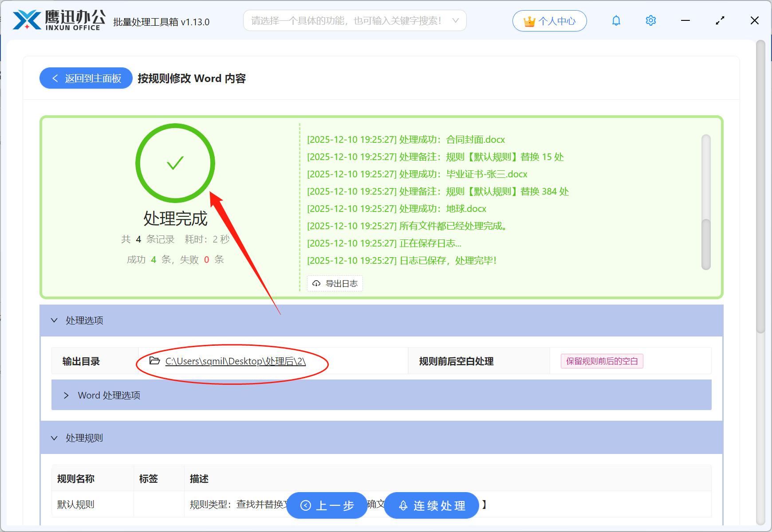Click the notification bell icon

pos(616,20)
